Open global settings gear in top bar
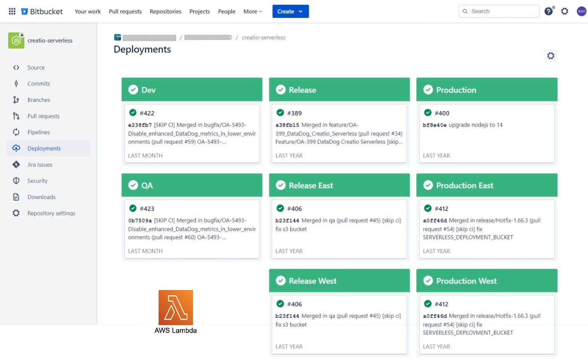 [x=564, y=11]
